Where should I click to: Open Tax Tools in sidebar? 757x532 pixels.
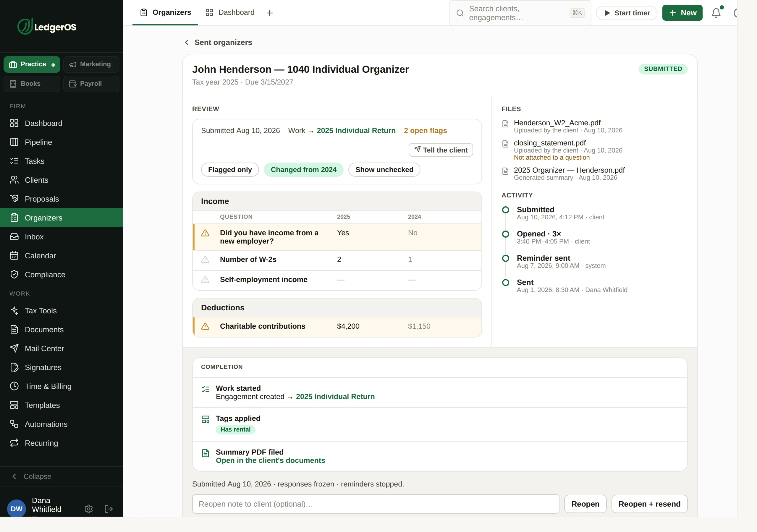click(x=61, y=311)
